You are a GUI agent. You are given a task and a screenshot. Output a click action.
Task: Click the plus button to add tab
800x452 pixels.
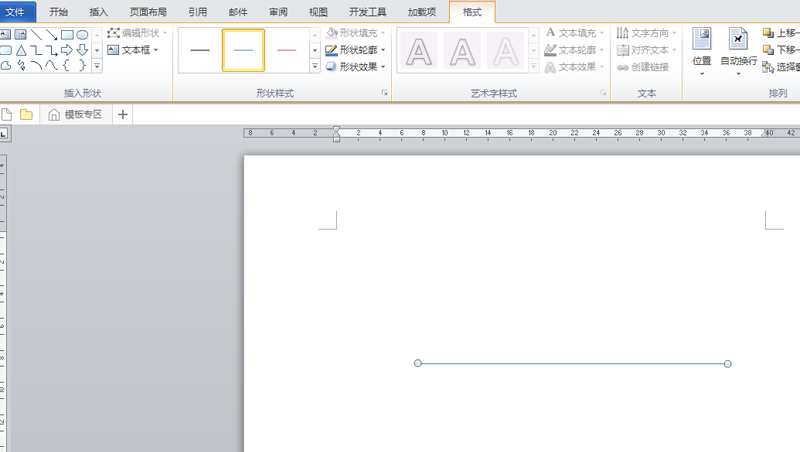[x=123, y=114]
